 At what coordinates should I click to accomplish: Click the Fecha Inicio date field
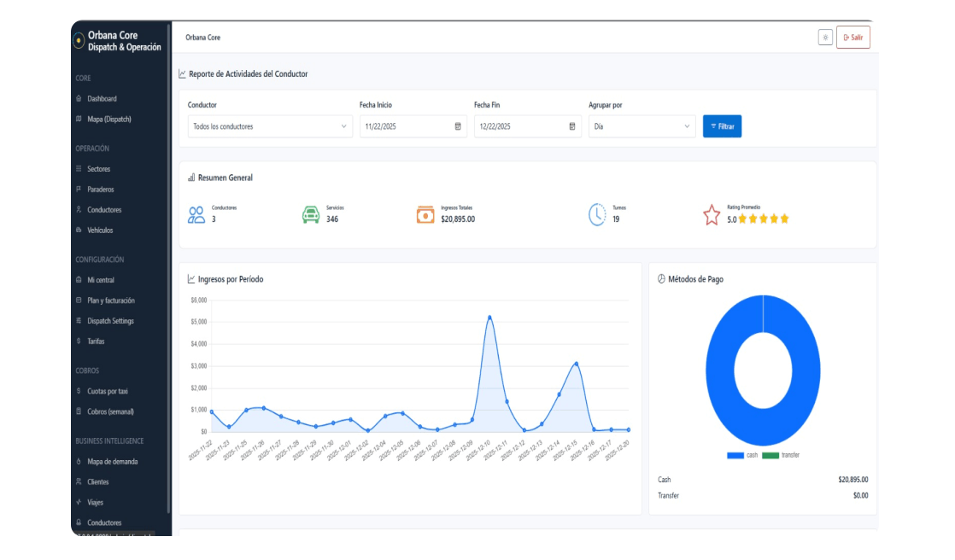pos(406,126)
